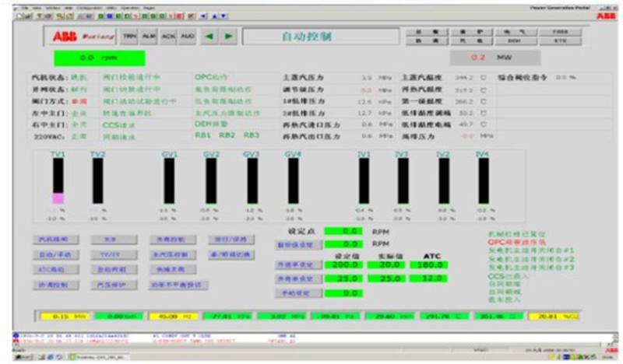Click the AUD audible silence button

[188, 37]
